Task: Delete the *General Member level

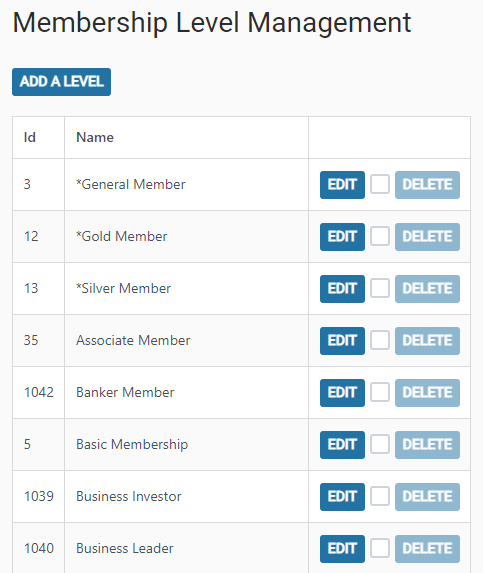Action: click(427, 185)
